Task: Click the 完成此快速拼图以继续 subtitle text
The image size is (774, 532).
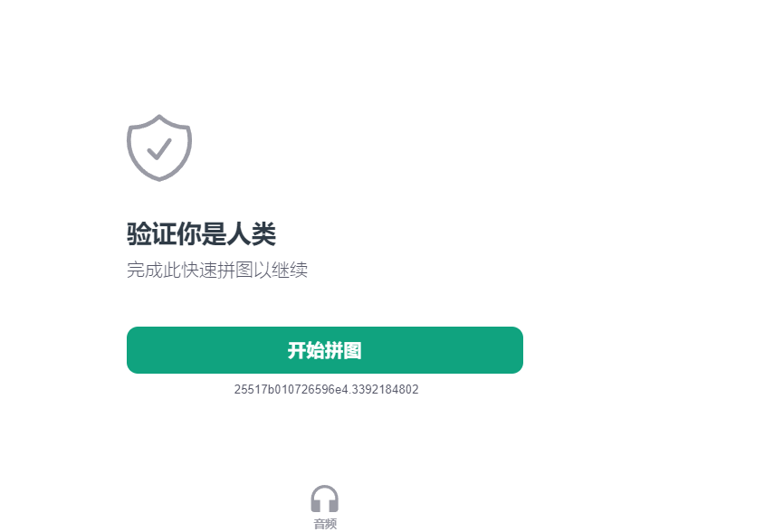Action: [217, 270]
